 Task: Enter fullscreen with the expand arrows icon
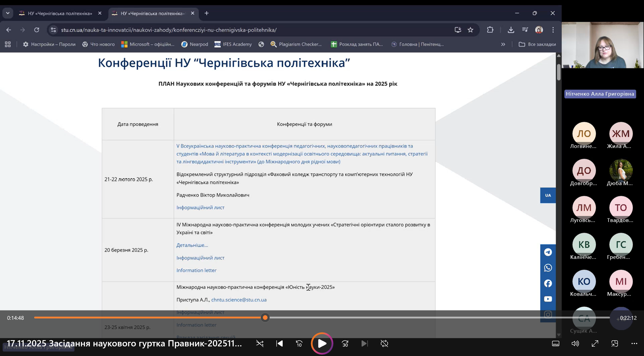[595, 343]
